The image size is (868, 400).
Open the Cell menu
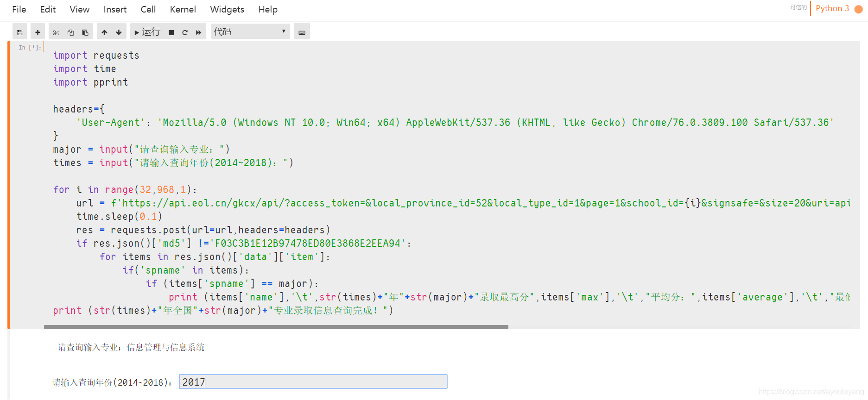(148, 9)
